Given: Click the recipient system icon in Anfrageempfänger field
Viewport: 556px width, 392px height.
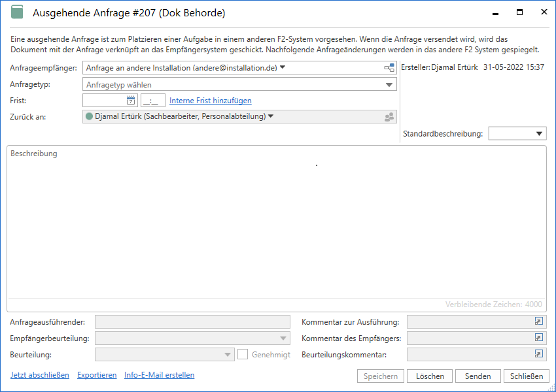Looking at the screenshot, I should coord(389,68).
